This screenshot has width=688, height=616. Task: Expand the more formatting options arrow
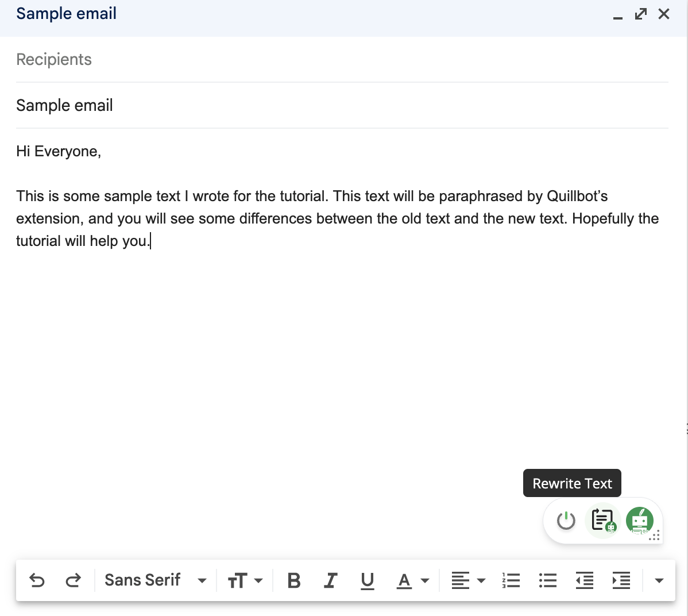point(659,580)
